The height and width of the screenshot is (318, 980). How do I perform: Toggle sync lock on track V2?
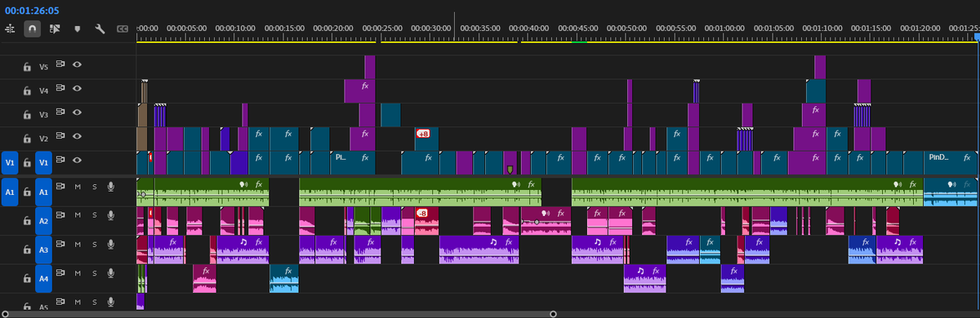pyautogui.click(x=60, y=136)
